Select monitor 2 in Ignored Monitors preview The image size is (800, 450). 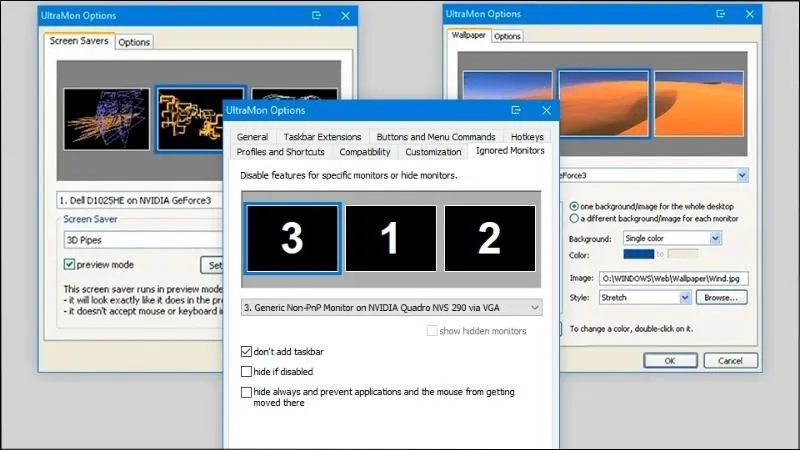point(489,238)
